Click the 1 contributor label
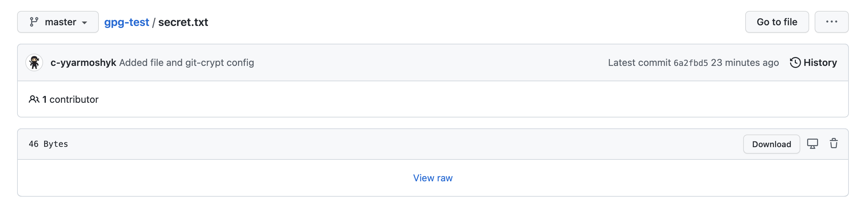The width and height of the screenshot is (868, 211). [x=70, y=99]
